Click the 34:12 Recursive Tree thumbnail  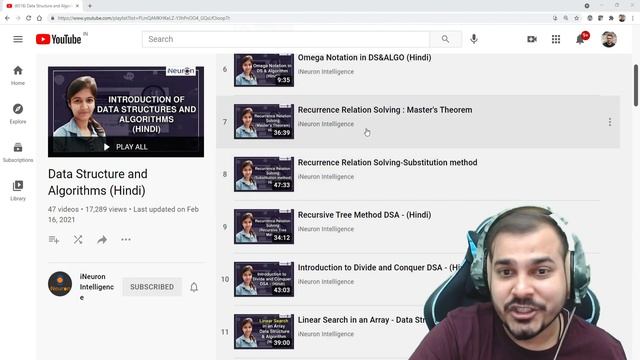point(264,227)
